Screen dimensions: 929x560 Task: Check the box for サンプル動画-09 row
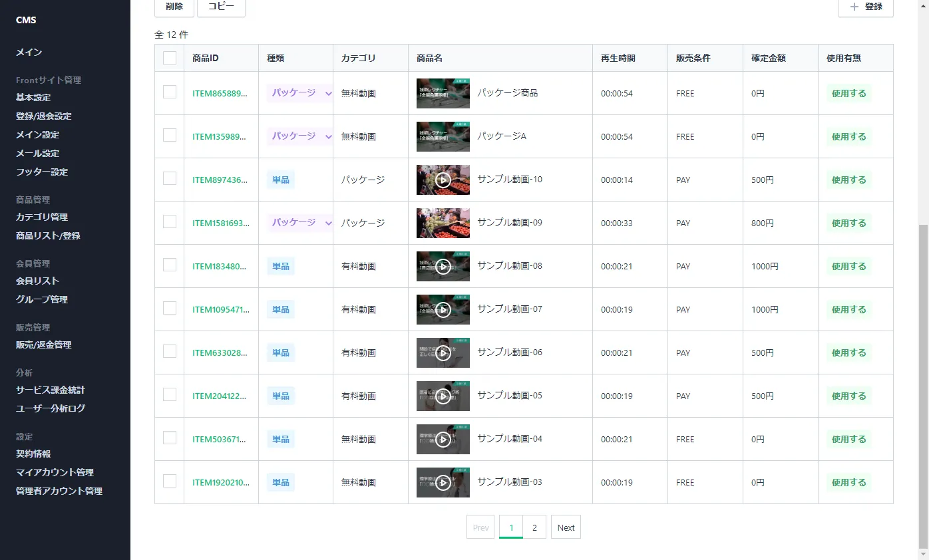(x=170, y=222)
